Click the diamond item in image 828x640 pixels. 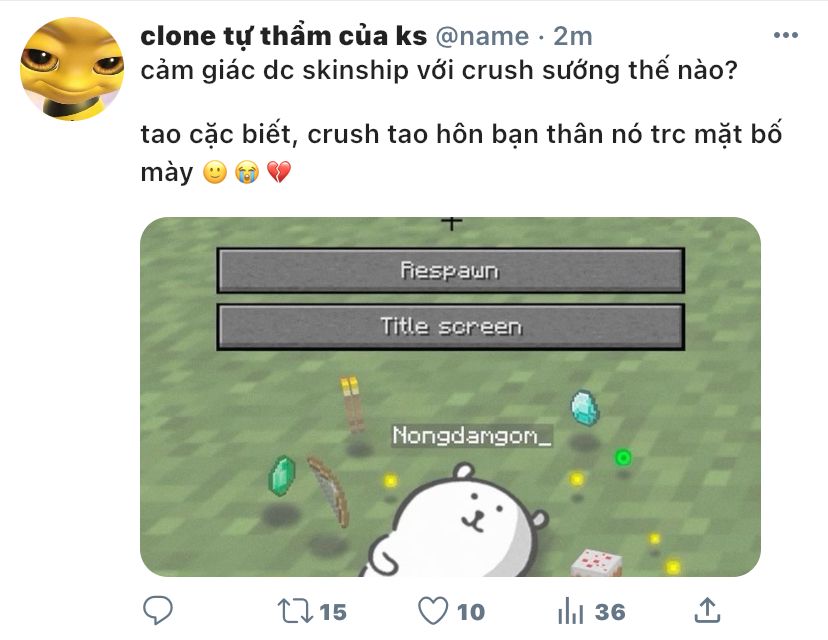pos(585,408)
